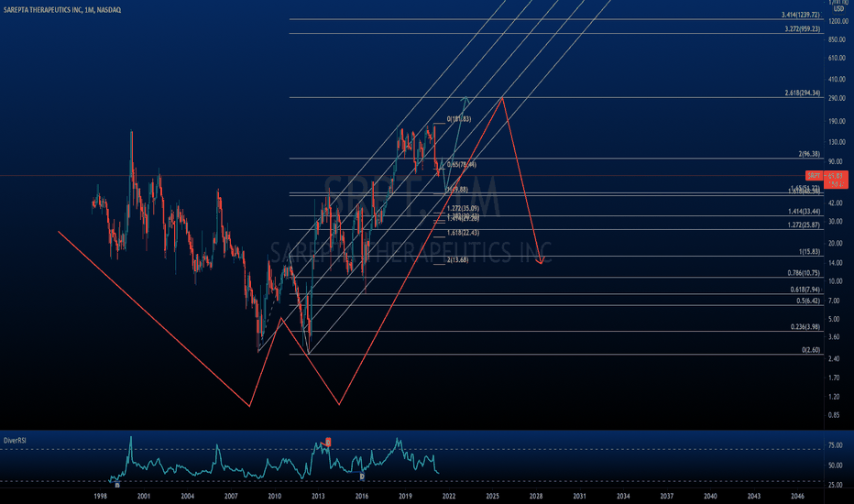The image size is (854, 504).
Task: Click the 2019 label on time axis
Action: [405, 497]
